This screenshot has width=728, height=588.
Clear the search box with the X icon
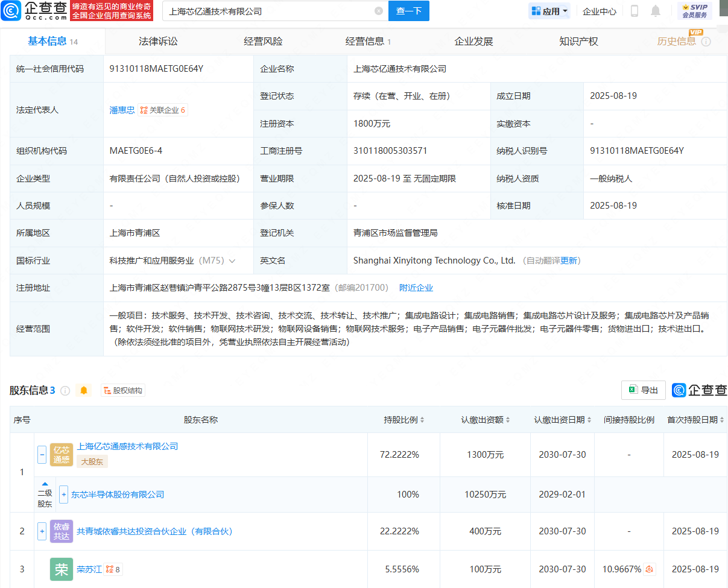[378, 11]
